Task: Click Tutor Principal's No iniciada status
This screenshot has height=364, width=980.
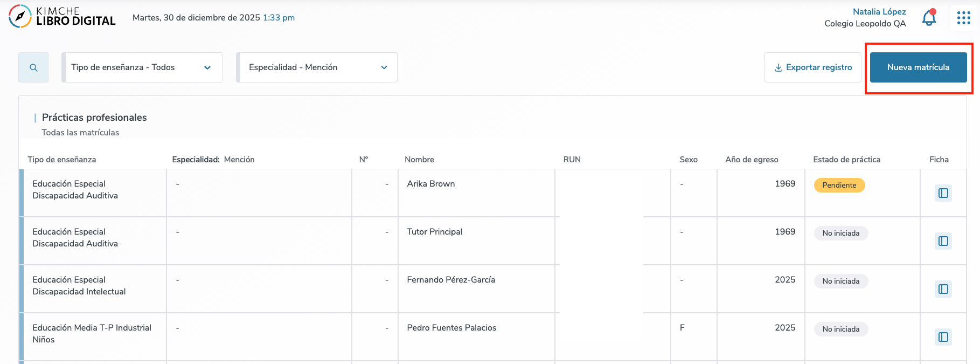Action: tap(840, 233)
